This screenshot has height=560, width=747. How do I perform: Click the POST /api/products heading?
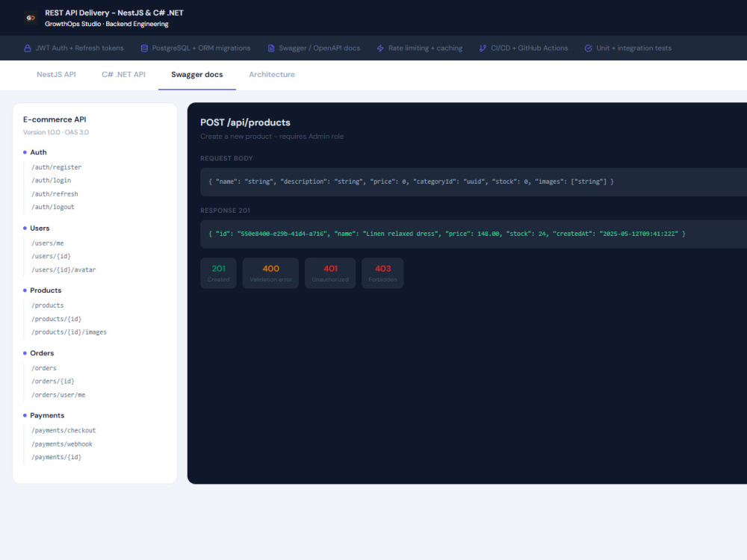point(245,123)
